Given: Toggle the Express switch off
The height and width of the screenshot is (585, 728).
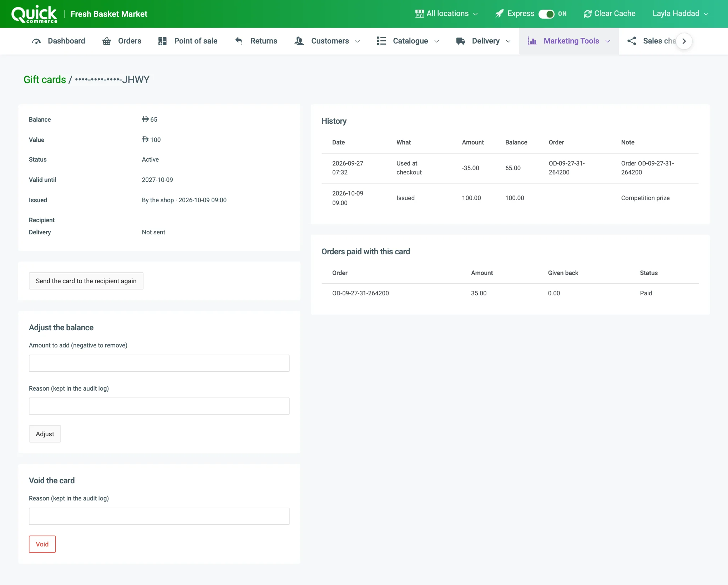Looking at the screenshot, I should pyautogui.click(x=546, y=14).
